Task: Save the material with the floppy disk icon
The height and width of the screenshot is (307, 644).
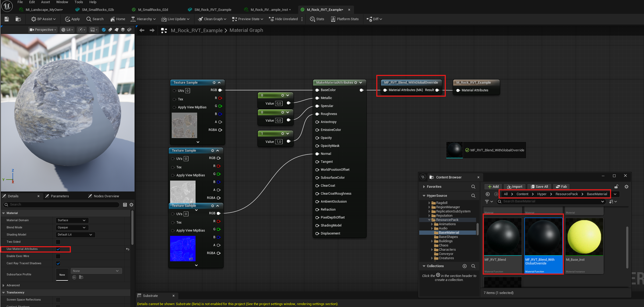Action: tap(6, 19)
